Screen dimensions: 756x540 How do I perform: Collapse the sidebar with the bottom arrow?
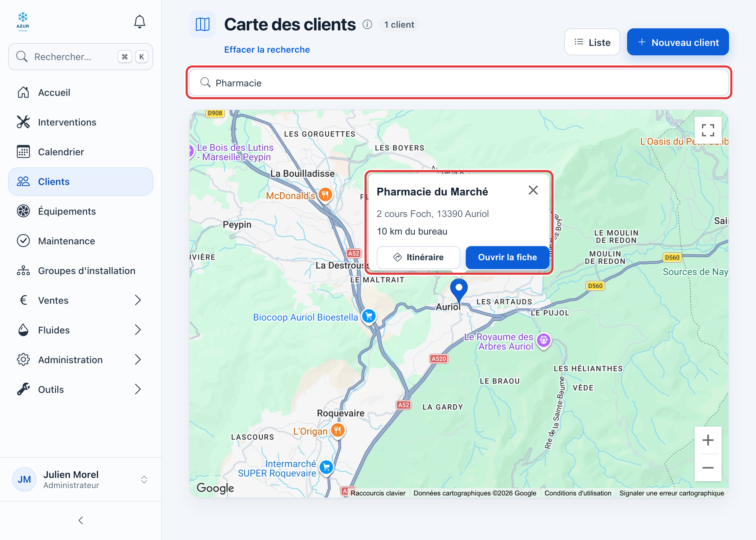click(81, 520)
